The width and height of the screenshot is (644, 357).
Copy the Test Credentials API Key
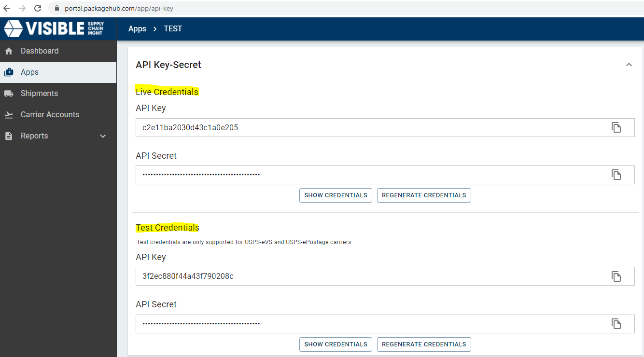[616, 276]
